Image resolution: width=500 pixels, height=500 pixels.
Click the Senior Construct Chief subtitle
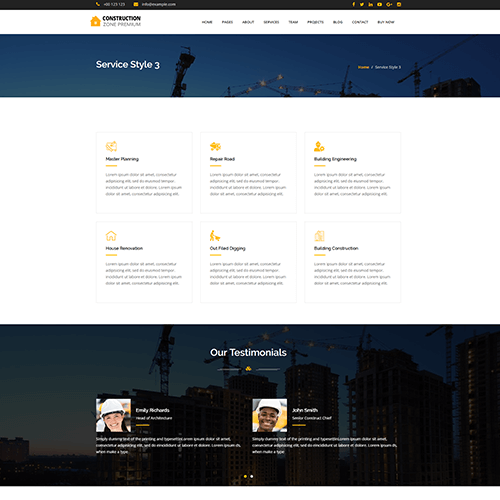(x=312, y=418)
